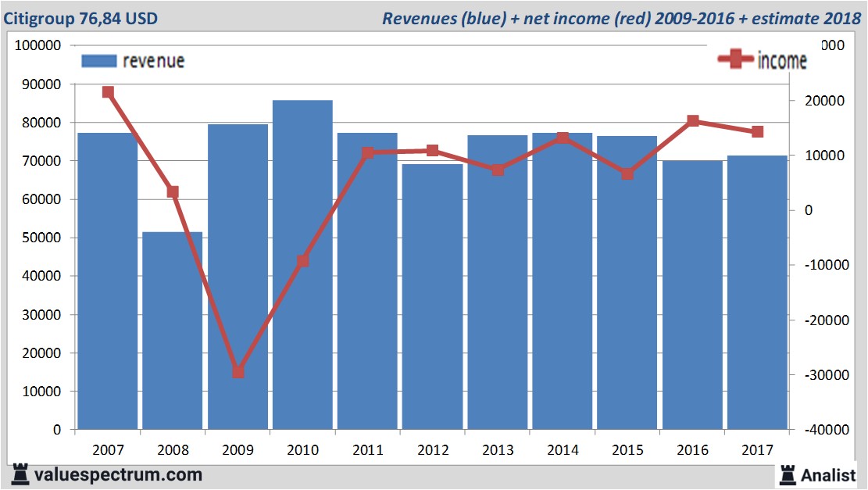Click the 2014 income data point
The width and height of the screenshot is (868, 490).
563,138
